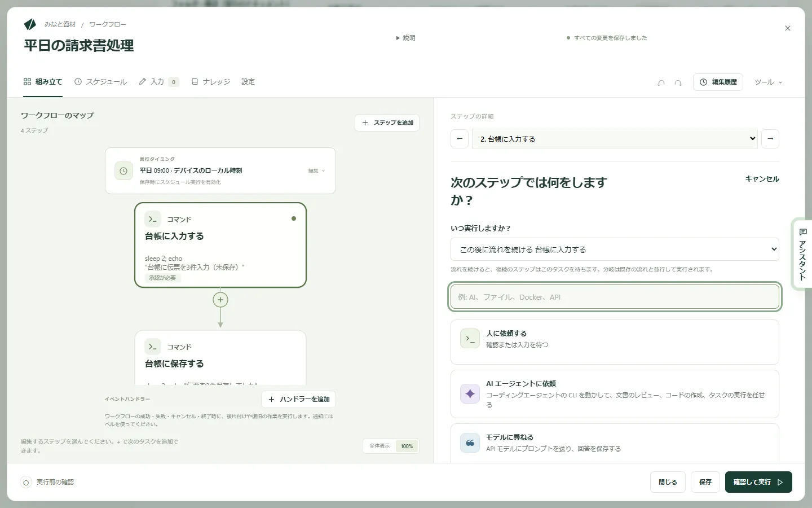Click the 保存 button
The height and width of the screenshot is (508, 812).
tap(705, 482)
